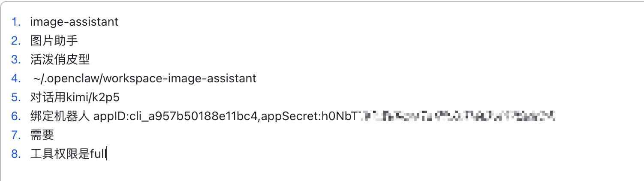The width and height of the screenshot is (644, 181).
Task: Click the "对话用kimi/k2p5" line
Action: tap(75, 97)
